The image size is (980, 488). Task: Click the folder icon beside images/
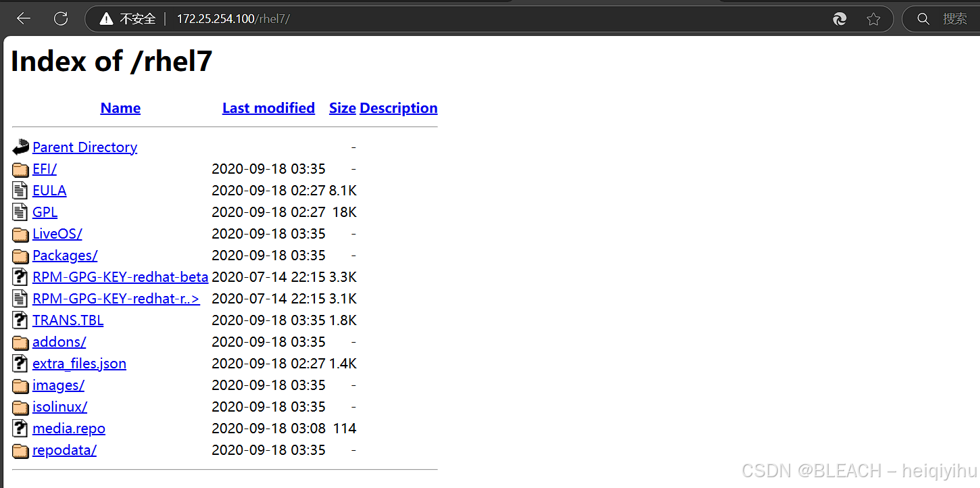click(21, 385)
